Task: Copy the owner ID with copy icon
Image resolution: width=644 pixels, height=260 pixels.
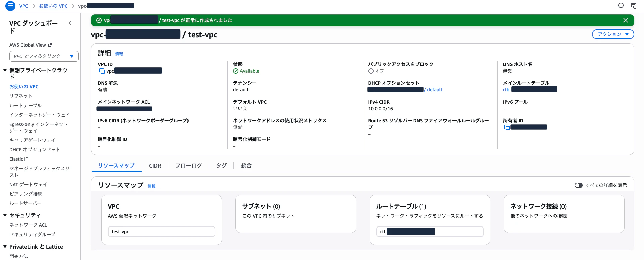Action: click(507, 127)
